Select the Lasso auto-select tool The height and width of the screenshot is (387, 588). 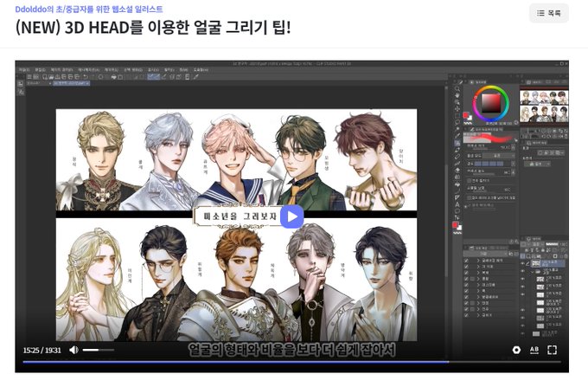(457, 122)
